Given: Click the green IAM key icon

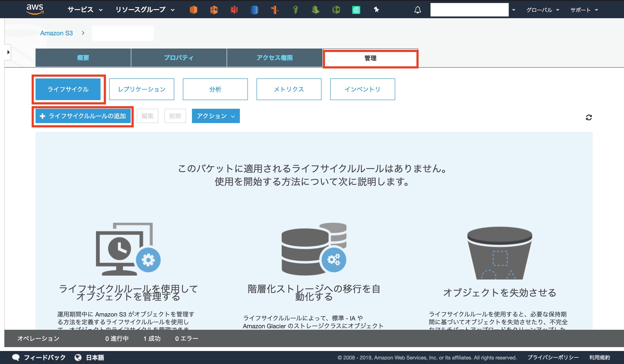Looking at the screenshot, I should point(295,10).
